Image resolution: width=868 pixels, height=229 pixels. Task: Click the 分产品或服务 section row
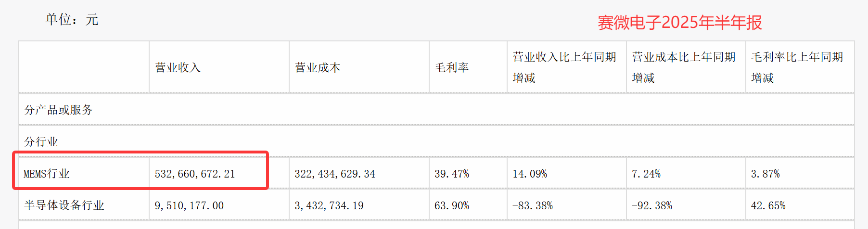click(58, 110)
